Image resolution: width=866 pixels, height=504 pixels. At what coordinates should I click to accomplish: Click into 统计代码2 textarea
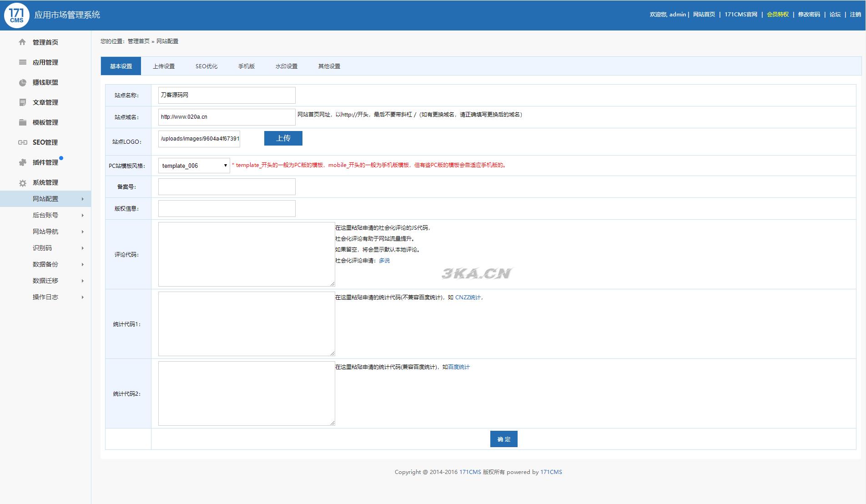tap(247, 393)
